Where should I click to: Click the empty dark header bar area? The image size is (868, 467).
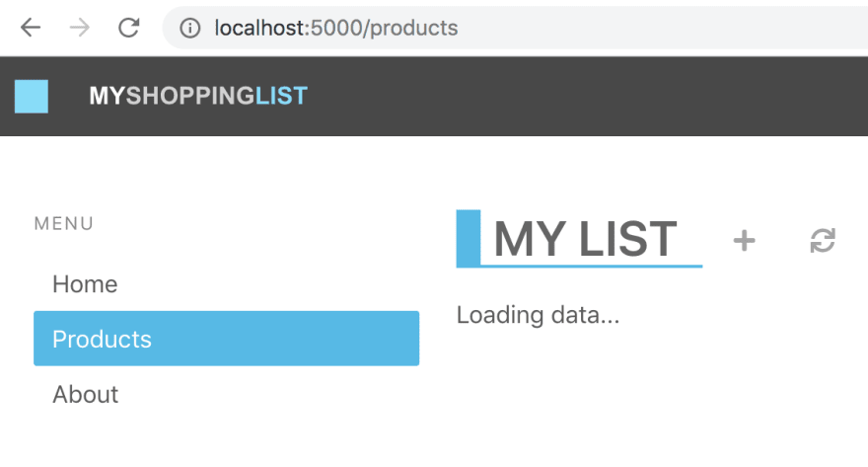[x=587, y=97]
